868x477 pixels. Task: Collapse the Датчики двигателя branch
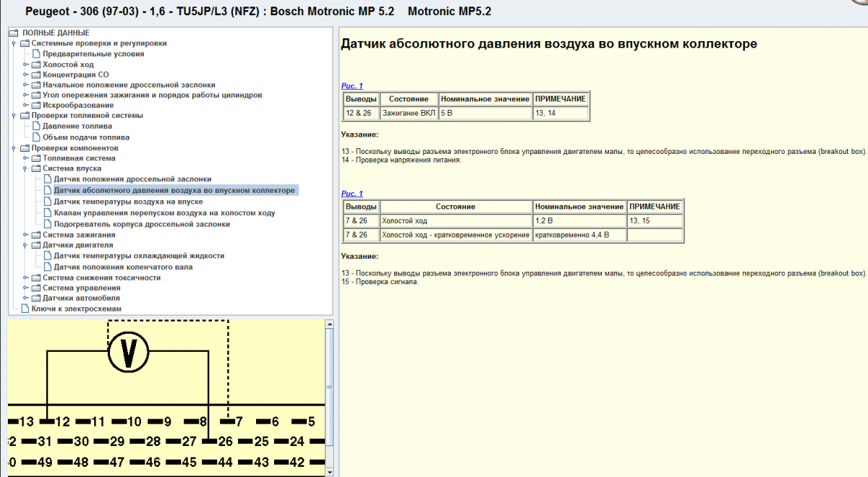coord(25,246)
